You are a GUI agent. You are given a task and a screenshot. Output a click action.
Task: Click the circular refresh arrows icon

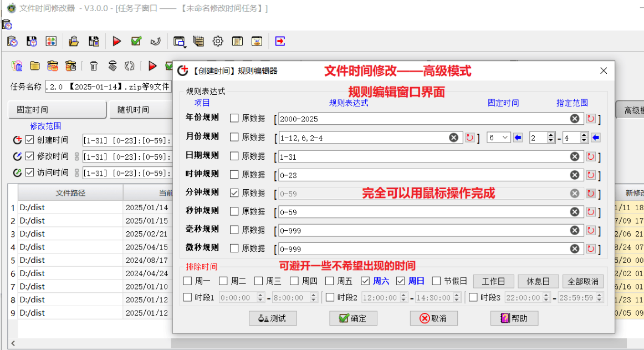pos(129,66)
